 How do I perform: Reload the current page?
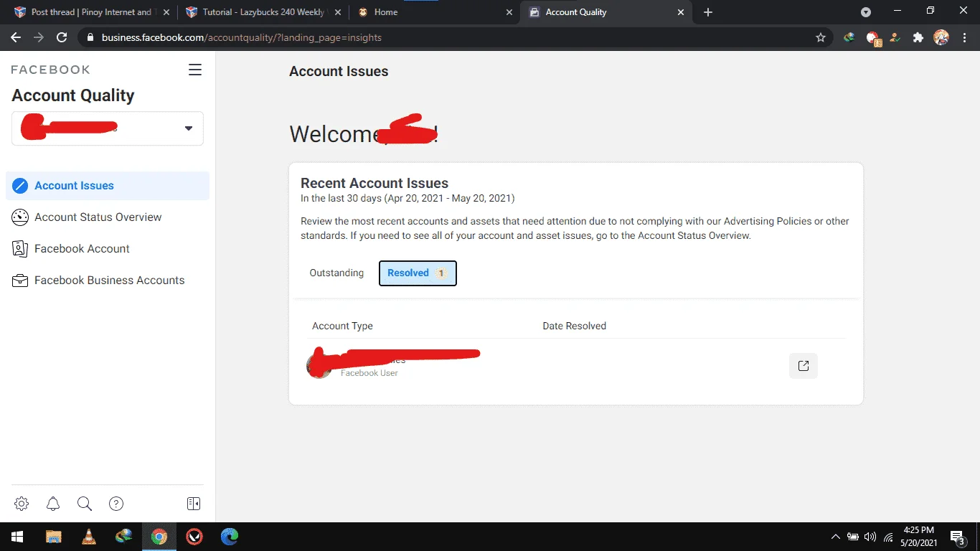click(x=62, y=37)
